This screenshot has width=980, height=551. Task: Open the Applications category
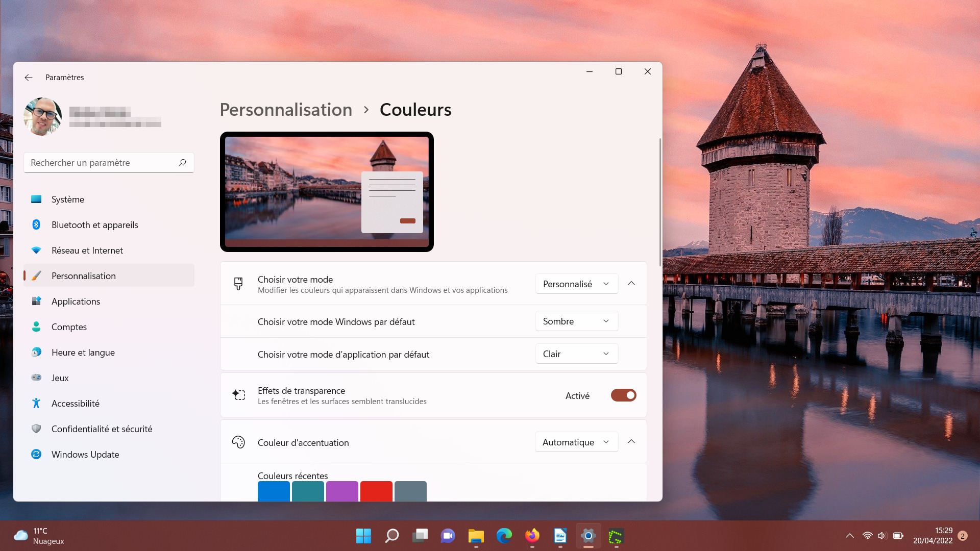pos(109,301)
